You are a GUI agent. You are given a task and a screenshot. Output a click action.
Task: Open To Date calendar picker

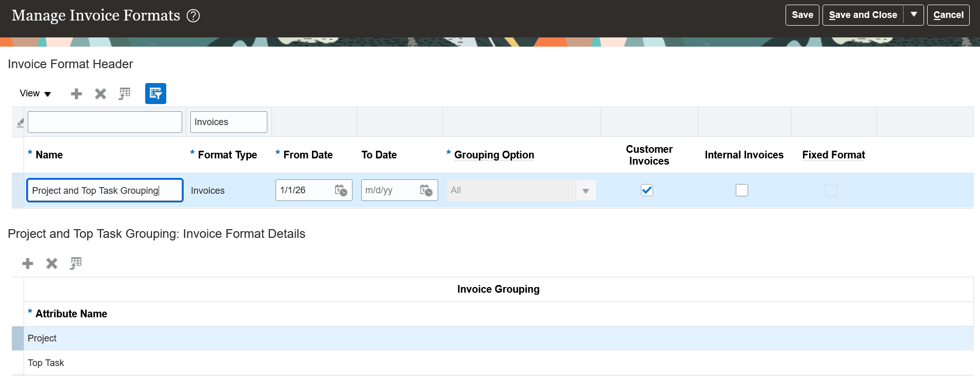click(426, 190)
